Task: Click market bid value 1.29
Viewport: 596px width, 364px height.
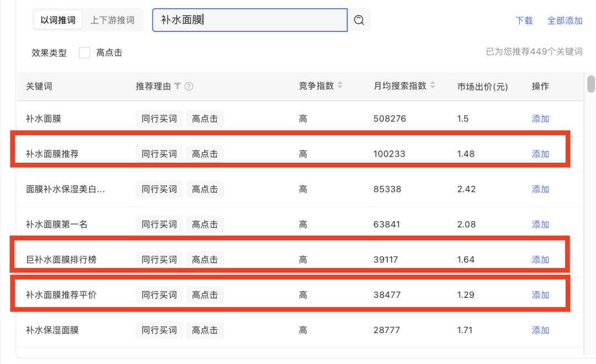Action: [466, 295]
